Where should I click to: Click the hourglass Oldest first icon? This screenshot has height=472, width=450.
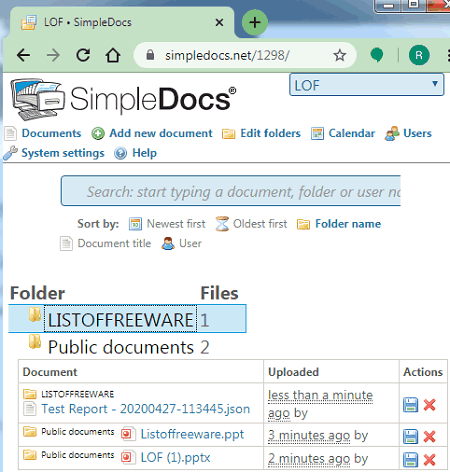[222, 224]
